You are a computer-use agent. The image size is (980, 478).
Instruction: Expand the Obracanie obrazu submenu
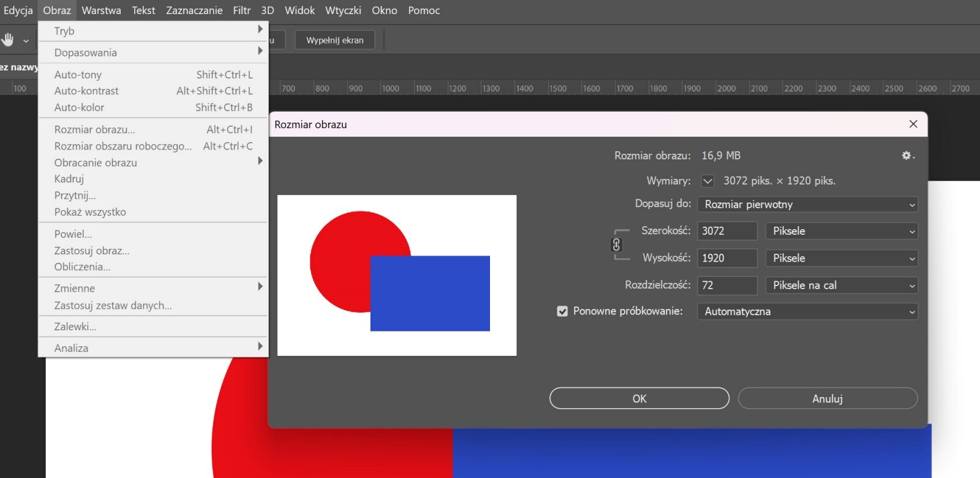(x=153, y=162)
